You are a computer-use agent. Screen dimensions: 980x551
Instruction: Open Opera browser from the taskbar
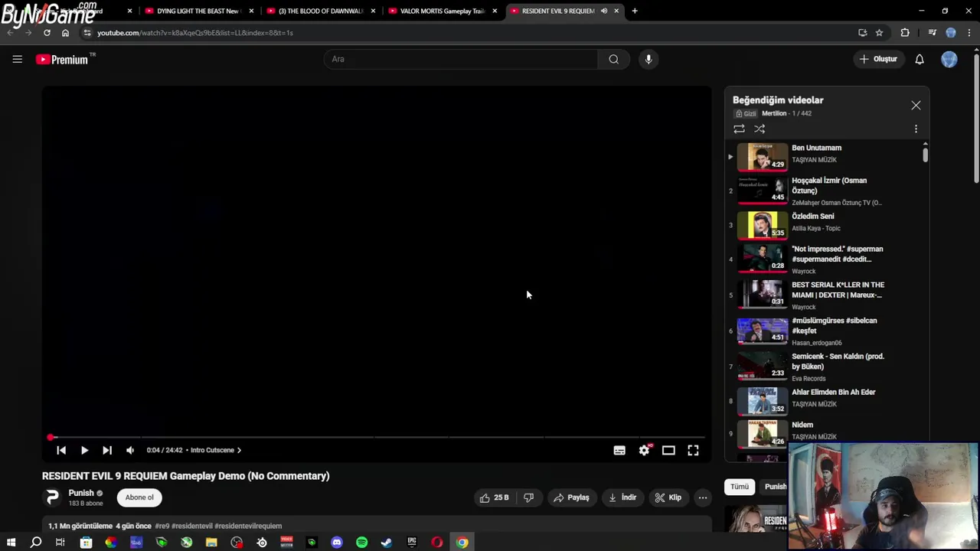[437, 543]
